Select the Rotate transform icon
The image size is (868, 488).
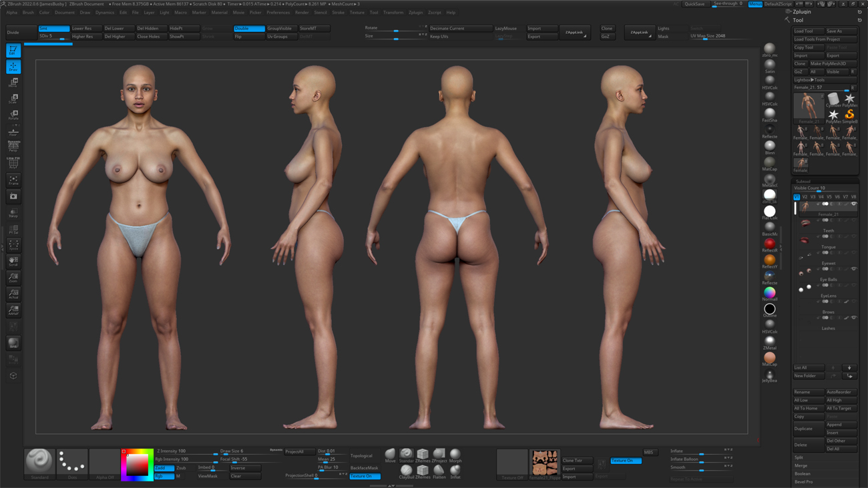click(13, 115)
